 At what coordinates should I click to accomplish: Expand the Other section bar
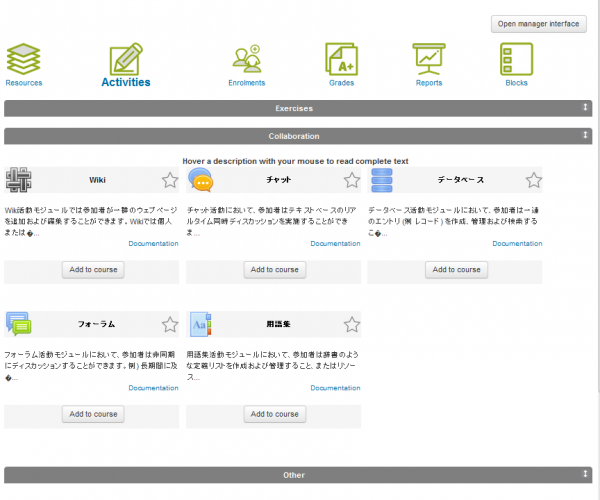pos(294,475)
